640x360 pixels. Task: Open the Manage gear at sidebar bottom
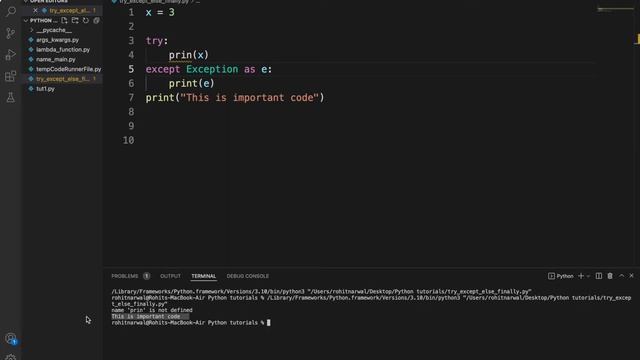tap(11, 357)
